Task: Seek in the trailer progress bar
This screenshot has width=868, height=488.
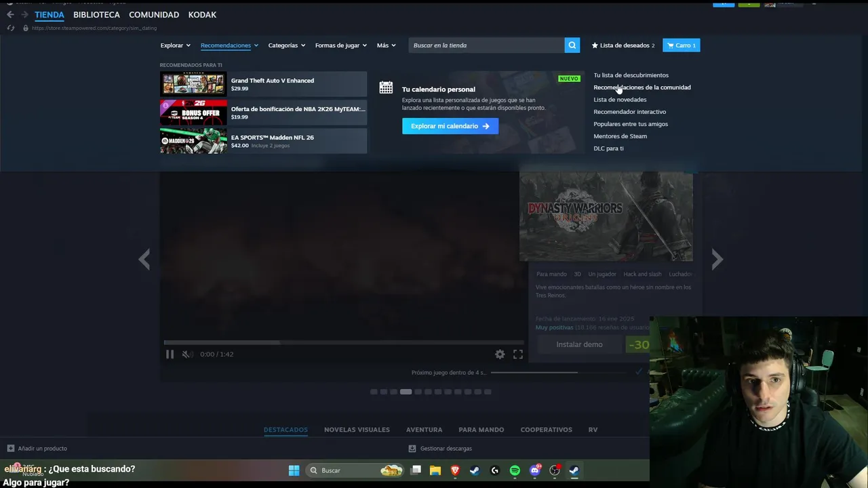Action: [343, 342]
